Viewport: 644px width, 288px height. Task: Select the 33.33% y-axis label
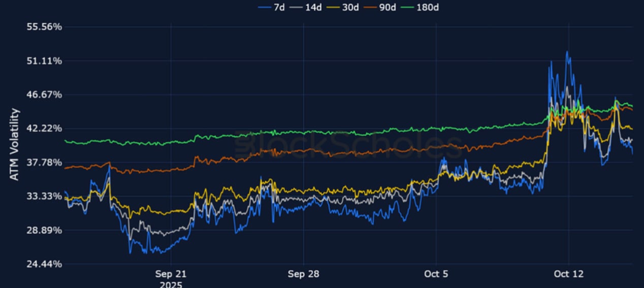44,196
